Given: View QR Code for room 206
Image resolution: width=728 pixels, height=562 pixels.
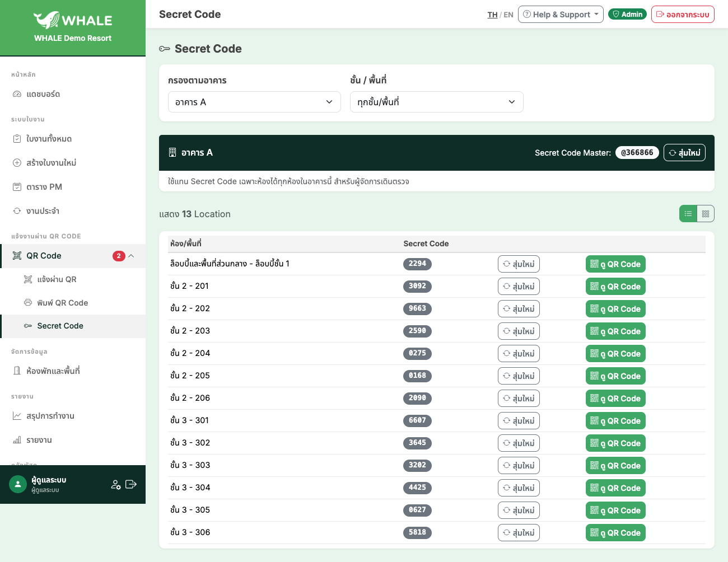Looking at the screenshot, I should 615,399.
